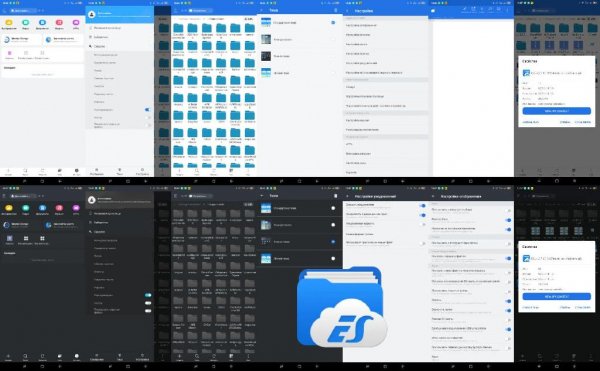Tap the user avatar in the dark side drawer
This screenshot has width=600, height=371.
(91, 200)
